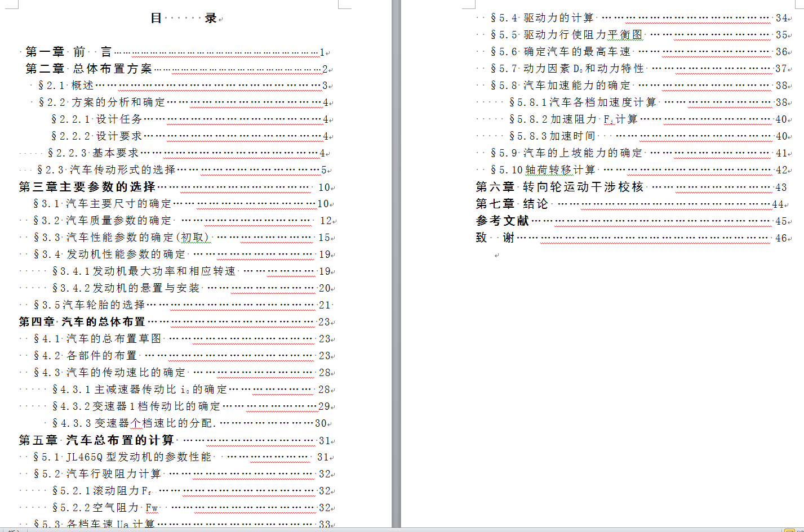
Task: Click the 第二章 总体布置方案 entry
Action: pos(177,69)
